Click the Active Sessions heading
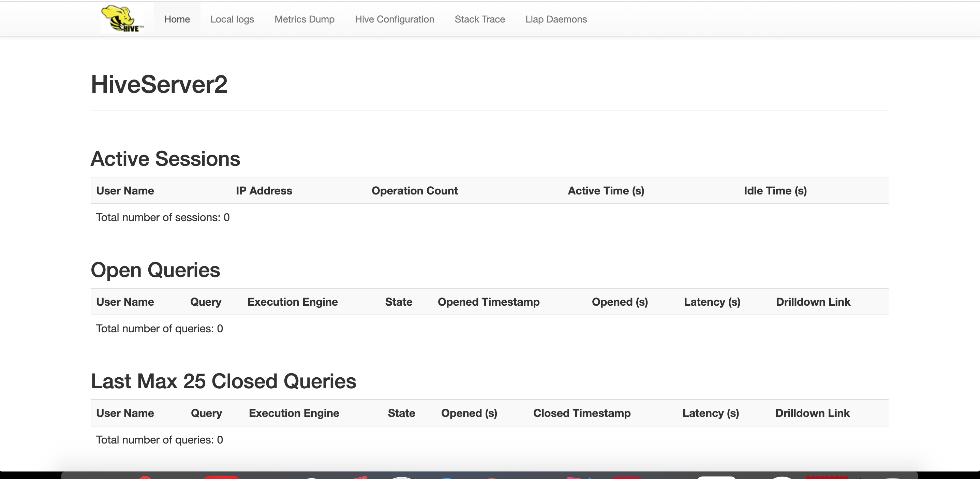 click(165, 159)
